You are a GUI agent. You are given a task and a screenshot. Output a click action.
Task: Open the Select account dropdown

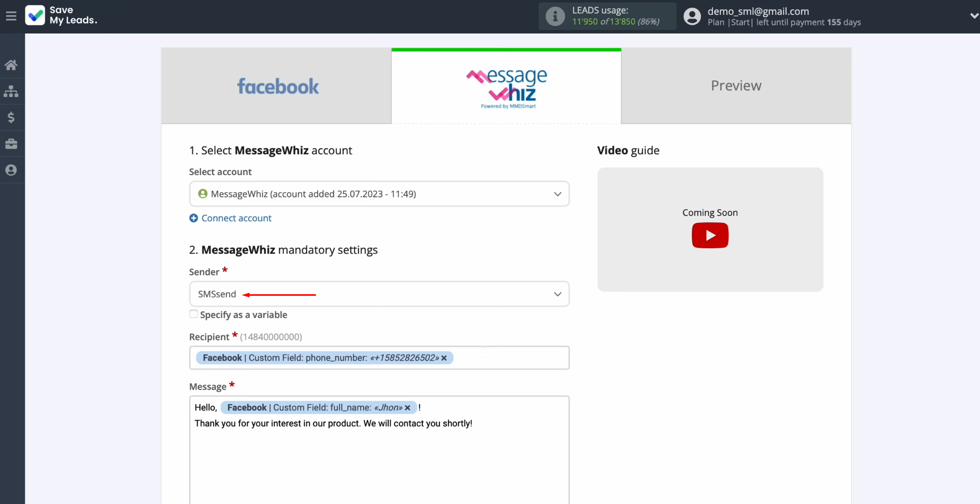(379, 194)
